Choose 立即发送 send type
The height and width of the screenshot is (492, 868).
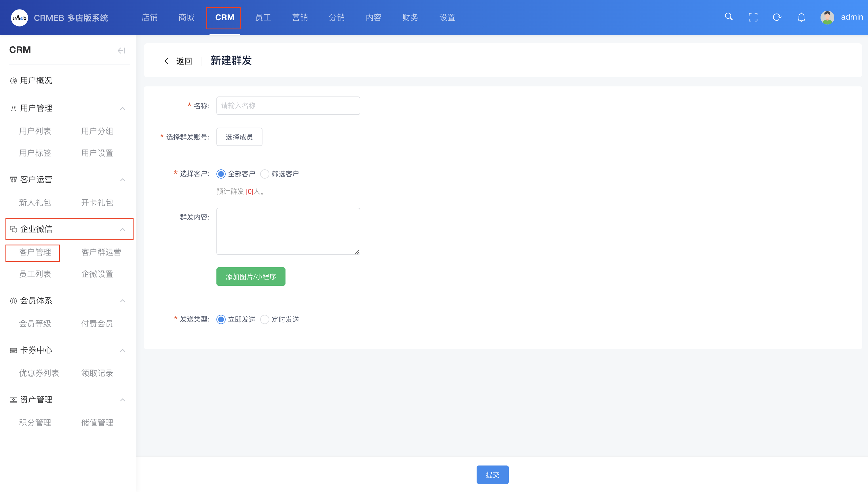click(221, 319)
